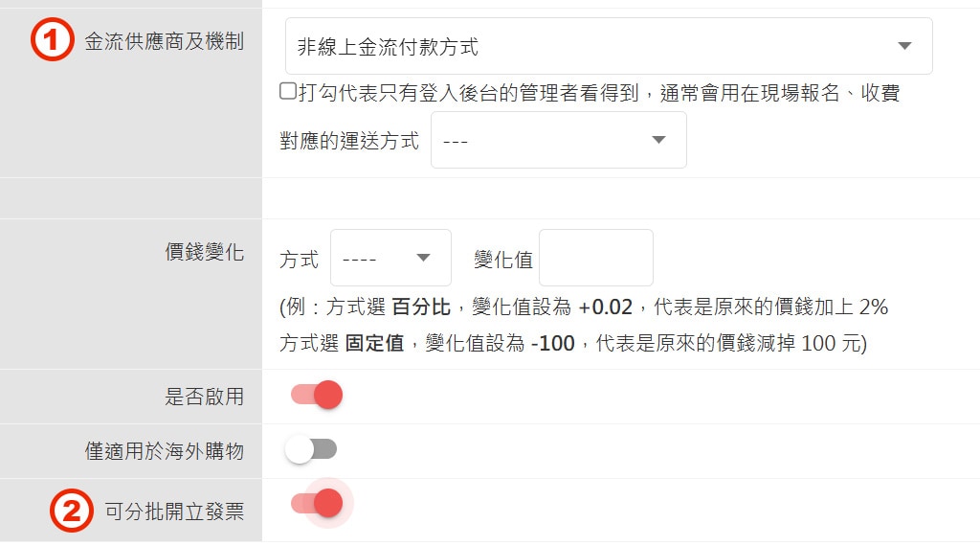Check the admin-only visibility checkbox

point(287,92)
